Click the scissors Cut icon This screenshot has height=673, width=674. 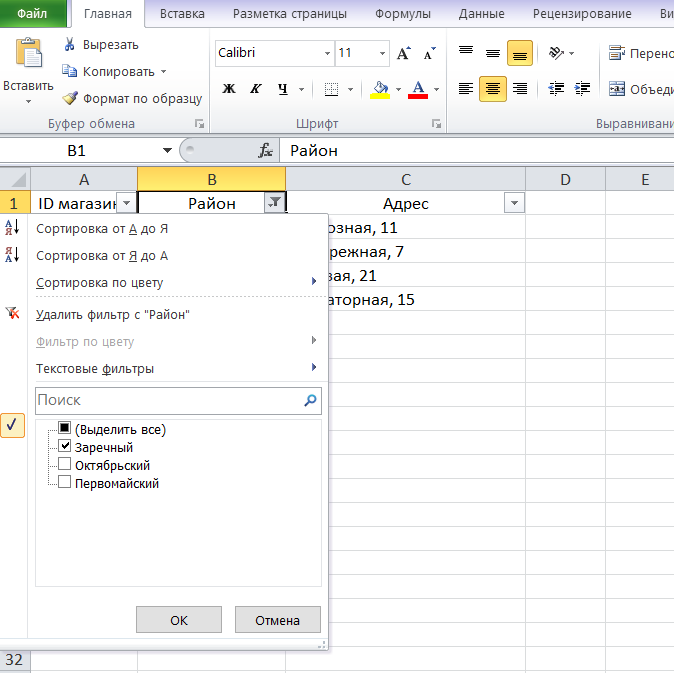point(69,44)
